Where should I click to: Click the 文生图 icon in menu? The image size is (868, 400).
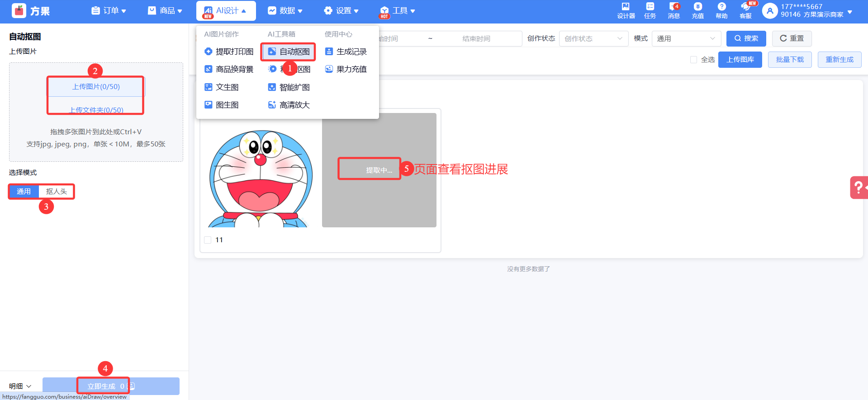click(x=209, y=87)
